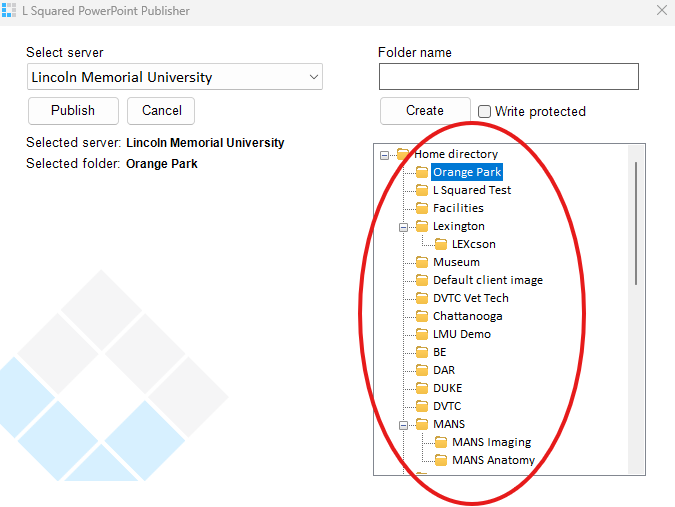The image size is (675, 507).
Task: Select the MANS Anatomy subfolder label
Action: click(x=493, y=460)
